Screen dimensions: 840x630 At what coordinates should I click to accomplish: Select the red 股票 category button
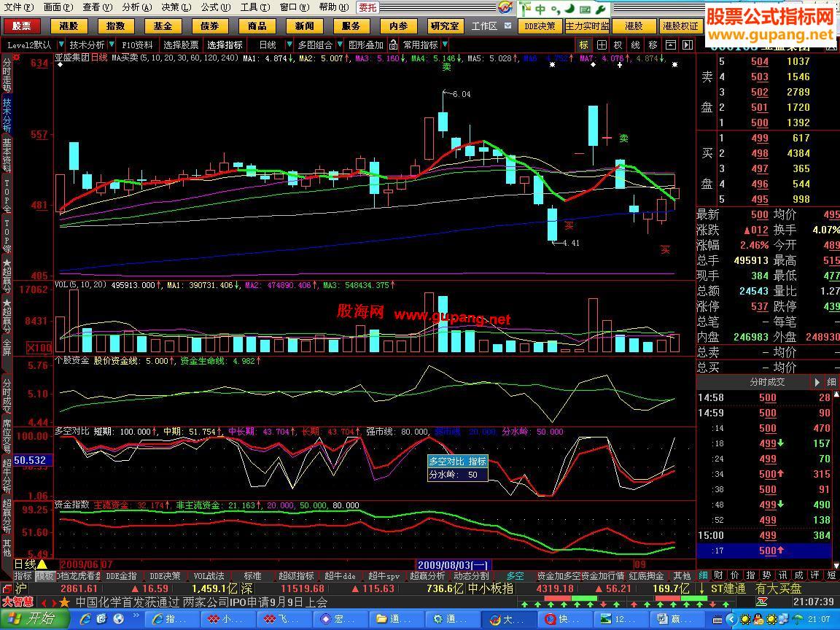pyautogui.click(x=22, y=26)
